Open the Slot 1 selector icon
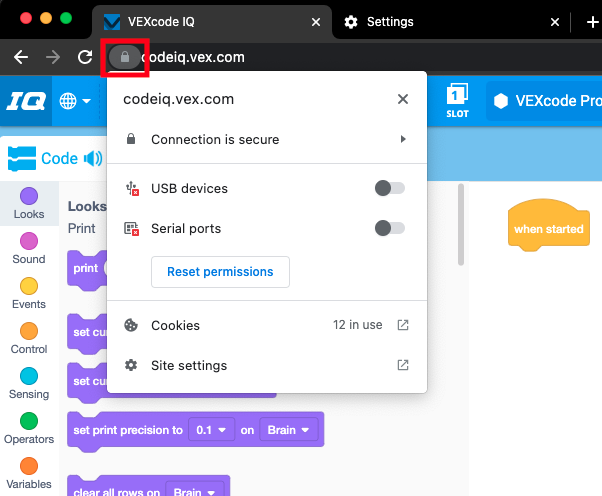Screen dimensions: 602x496 (x=456, y=101)
